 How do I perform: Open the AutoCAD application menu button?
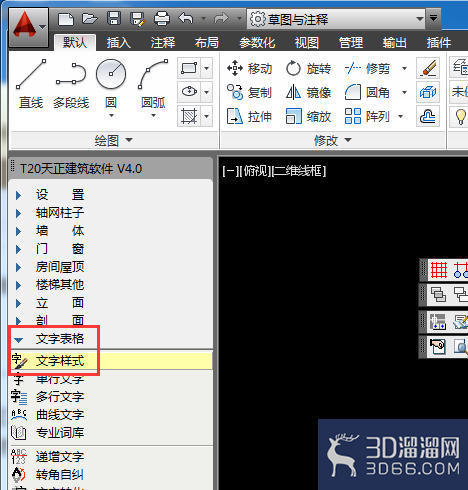[x=29, y=28]
